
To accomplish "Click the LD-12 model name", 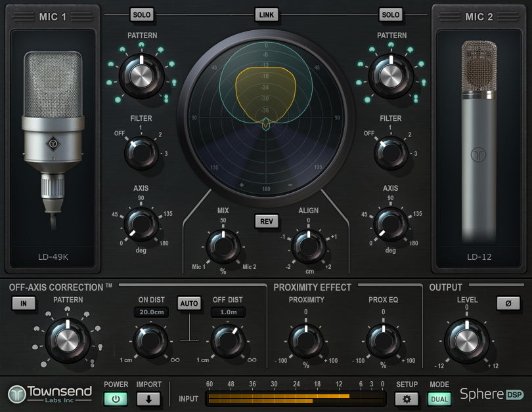I will [x=479, y=257].
